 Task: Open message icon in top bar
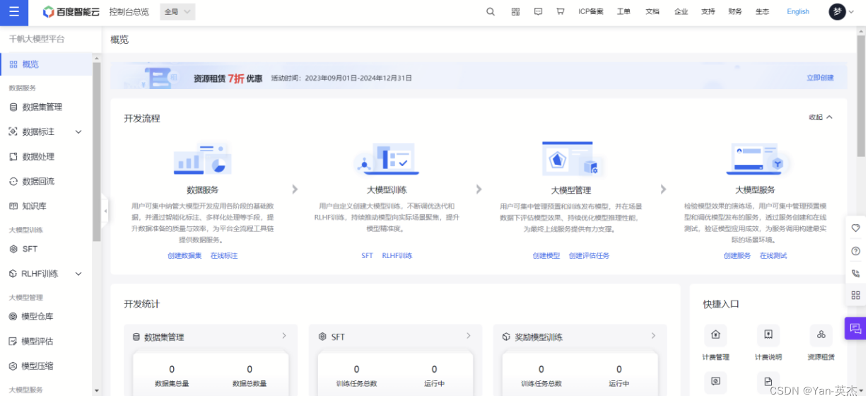click(x=538, y=12)
